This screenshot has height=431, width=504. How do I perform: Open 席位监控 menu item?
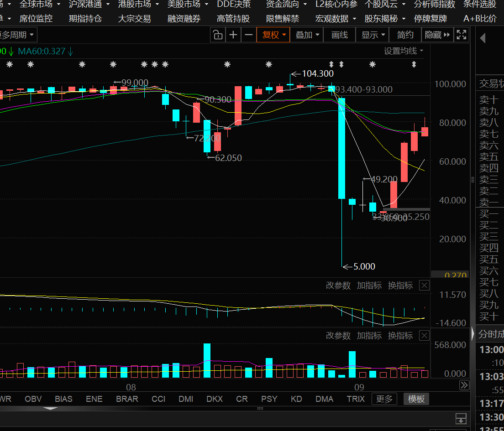(x=36, y=19)
